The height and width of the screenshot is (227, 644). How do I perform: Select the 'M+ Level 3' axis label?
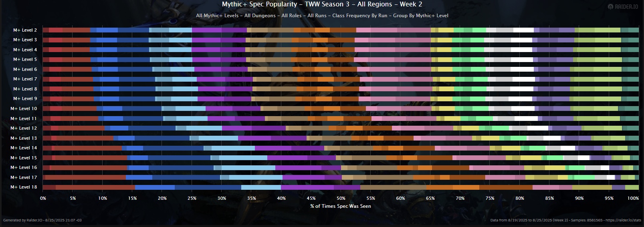[25, 40]
